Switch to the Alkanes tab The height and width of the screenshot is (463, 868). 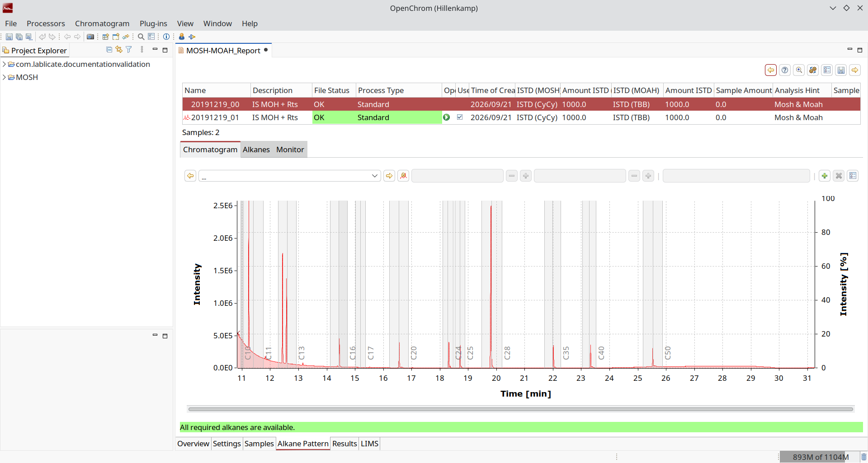pyautogui.click(x=256, y=150)
